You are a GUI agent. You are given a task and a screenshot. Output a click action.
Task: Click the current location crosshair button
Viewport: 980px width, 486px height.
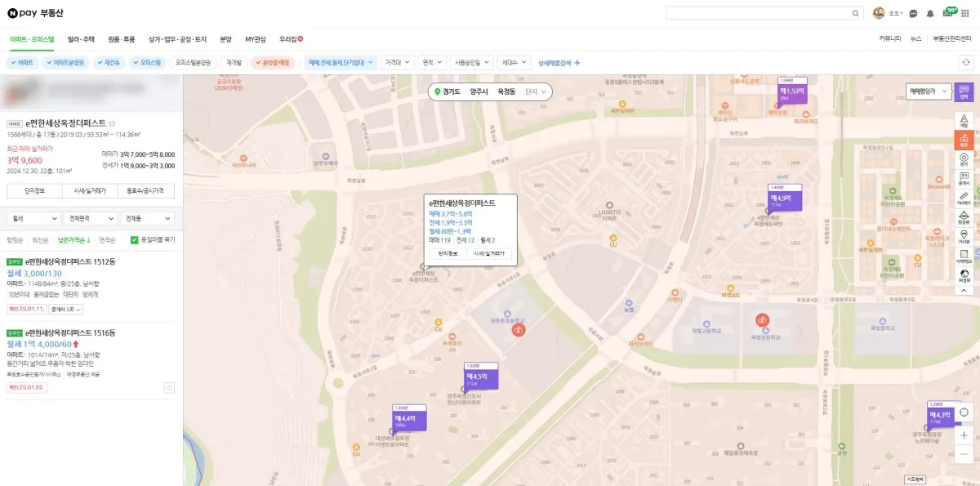[964, 412]
